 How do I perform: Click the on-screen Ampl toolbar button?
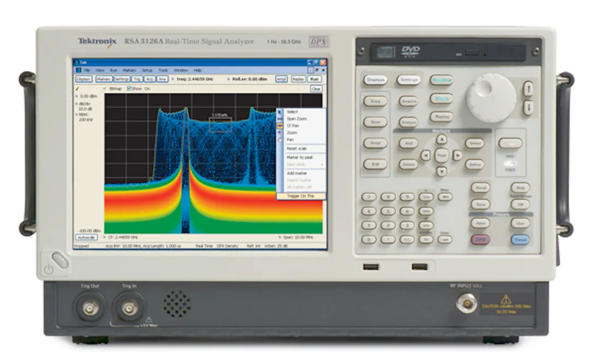click(x=282, y=79)
